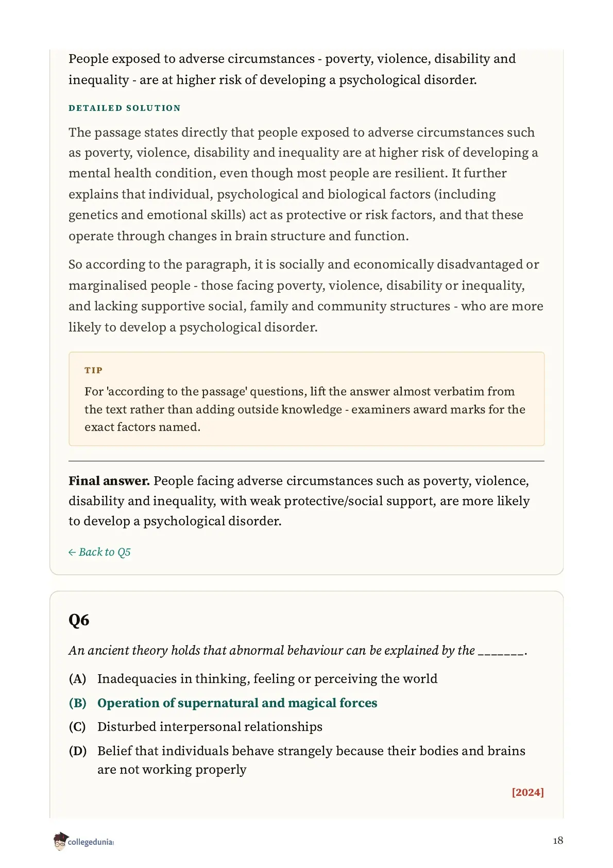Select option (C) Disturbed interpersonal relationships

tap(196, 727)
